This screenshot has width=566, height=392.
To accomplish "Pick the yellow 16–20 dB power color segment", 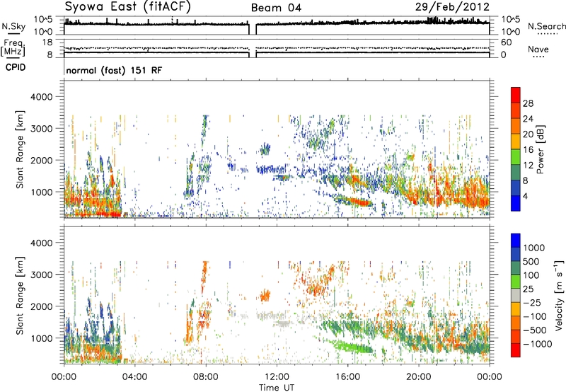I will [x=516, y=142].
